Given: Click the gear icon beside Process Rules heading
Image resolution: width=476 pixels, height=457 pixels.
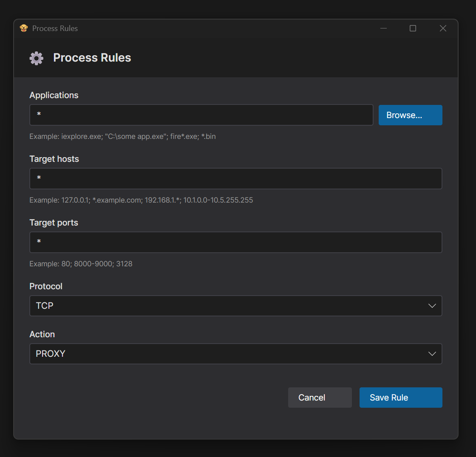Looking at the screenshot, I should point(37,58).
